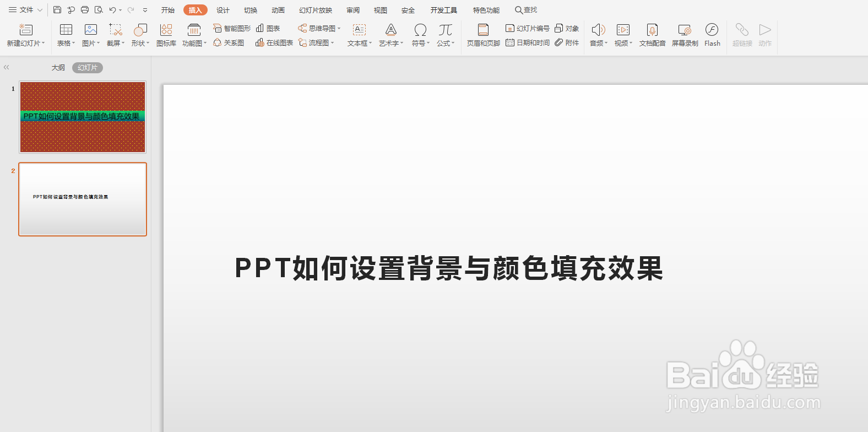The width and height of the screenshot is (868, 432).
Task: Open 页眉和页脚 header and footer
Action: pyautogui.click(x=484, y=35)
